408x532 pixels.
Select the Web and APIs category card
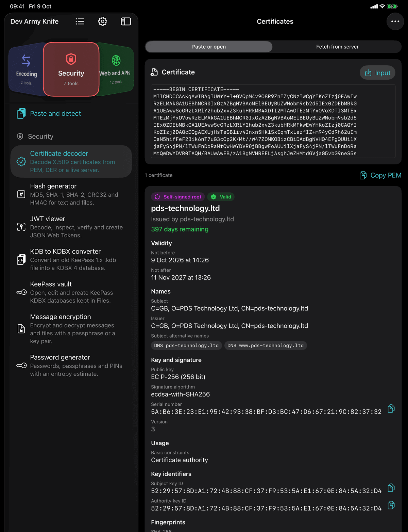point(116,69)
